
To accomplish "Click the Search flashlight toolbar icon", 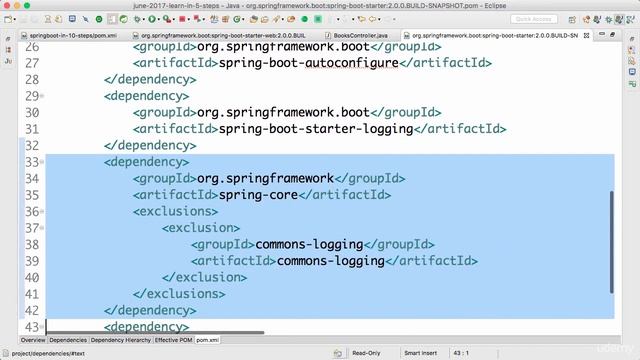I will 276,19.
